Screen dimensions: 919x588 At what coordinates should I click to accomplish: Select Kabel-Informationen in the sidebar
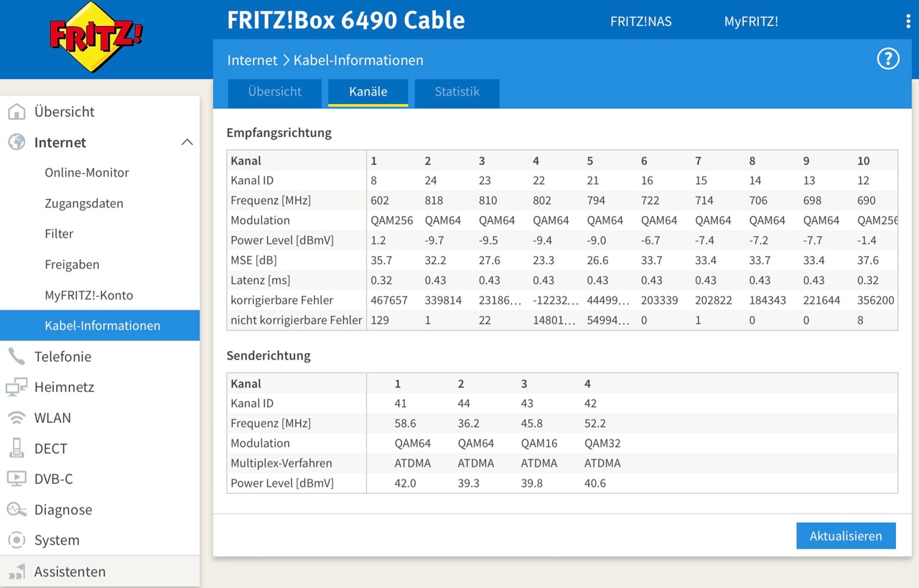[100, 325]
